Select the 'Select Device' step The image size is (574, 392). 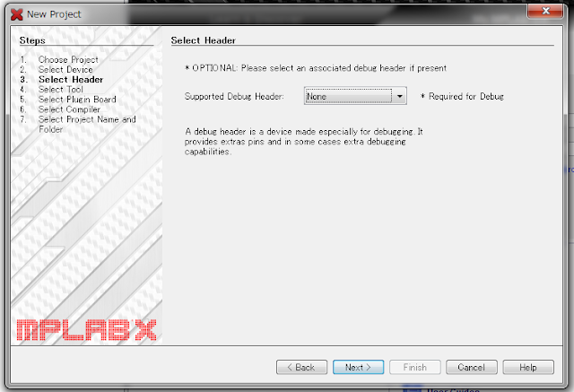[65, 70]
